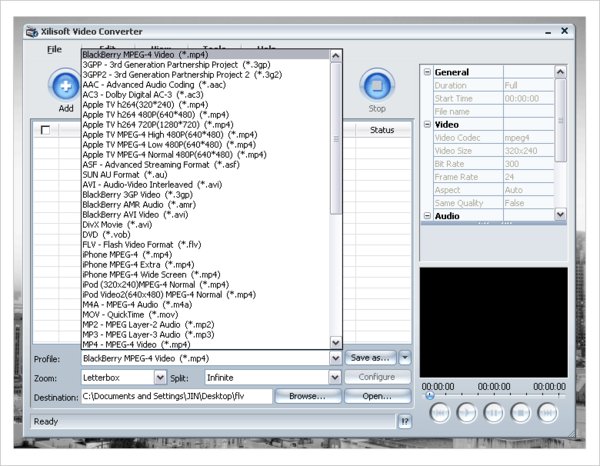Click the Destination path input field
This screenshot has height=466, width=600.
[x=176, y=397]
